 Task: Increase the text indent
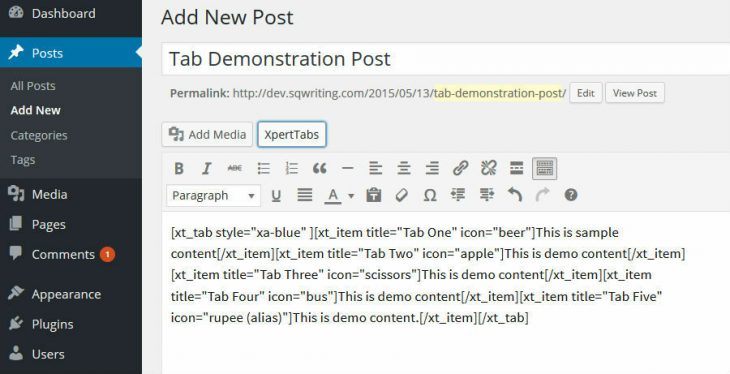[487, 195]
